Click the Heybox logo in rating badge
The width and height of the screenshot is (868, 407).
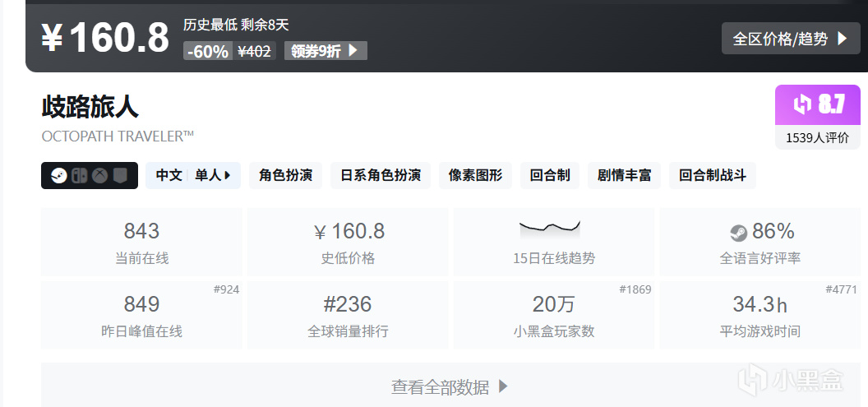[x=802, y=104]
